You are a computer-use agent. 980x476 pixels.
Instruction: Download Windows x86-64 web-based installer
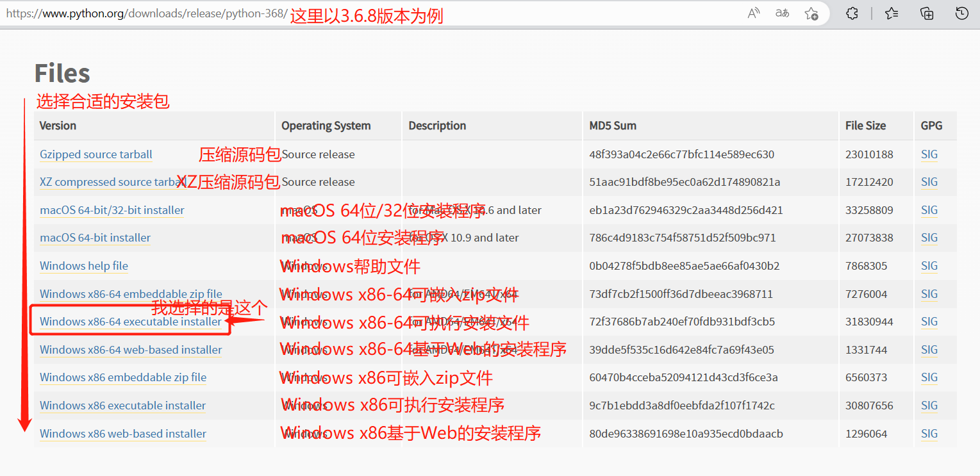[x=131, y=350]
